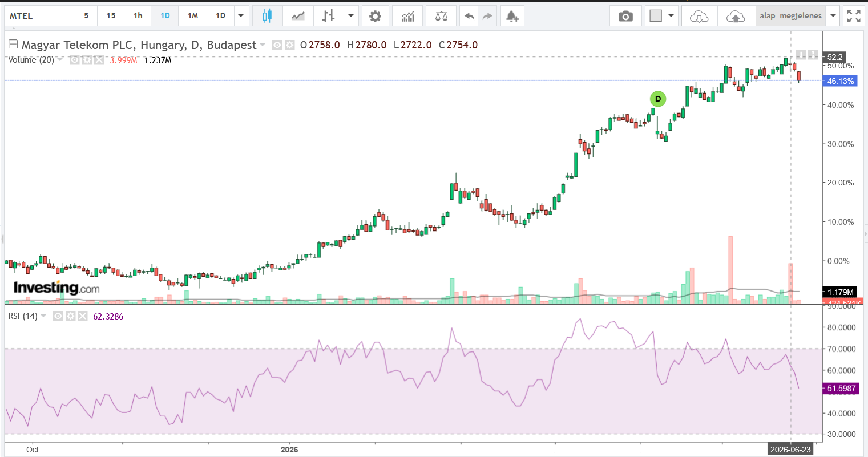Click the 51.5987 RSI axis value
The height and width of the screenshot is (457, 868).
point(842,389)
